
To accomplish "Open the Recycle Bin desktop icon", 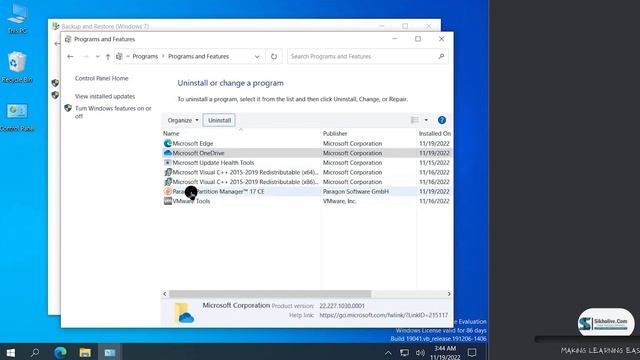I will pyautogui.click(x=17, y=67).
